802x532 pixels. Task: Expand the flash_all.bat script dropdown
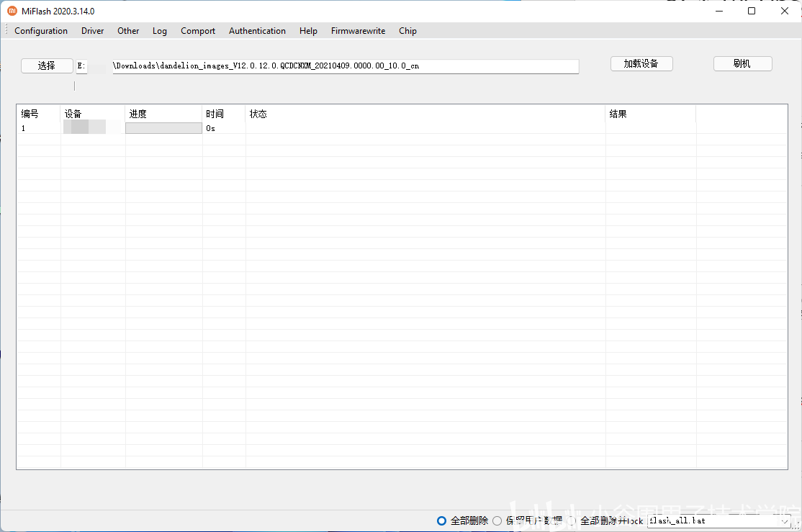pyautogui.click(x=785, y=521)
